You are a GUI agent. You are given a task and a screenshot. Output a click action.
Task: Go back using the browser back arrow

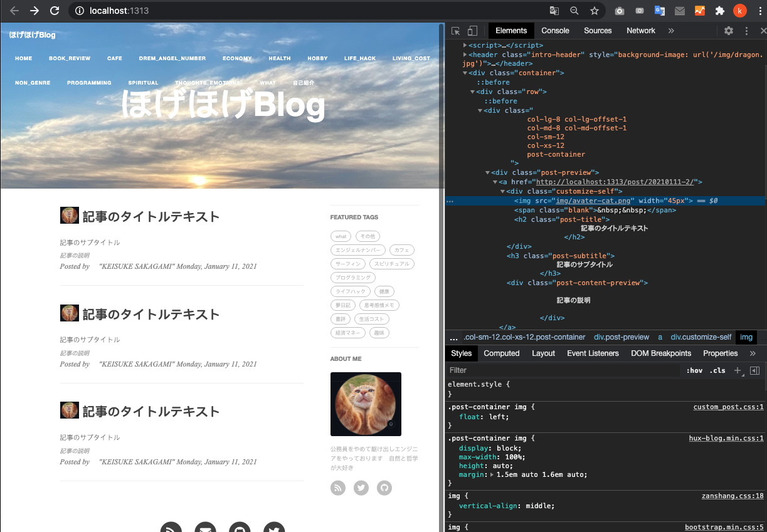click(14, 11)
